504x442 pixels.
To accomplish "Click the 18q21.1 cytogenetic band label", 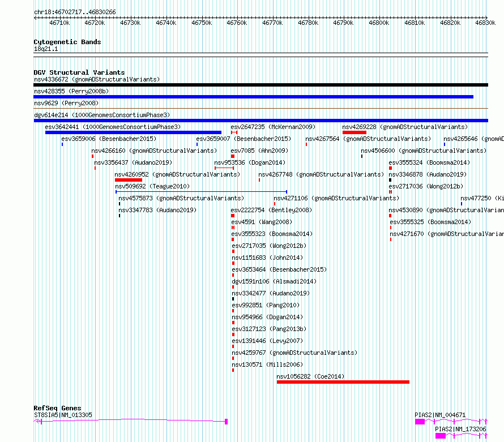I will click(46, 49).
